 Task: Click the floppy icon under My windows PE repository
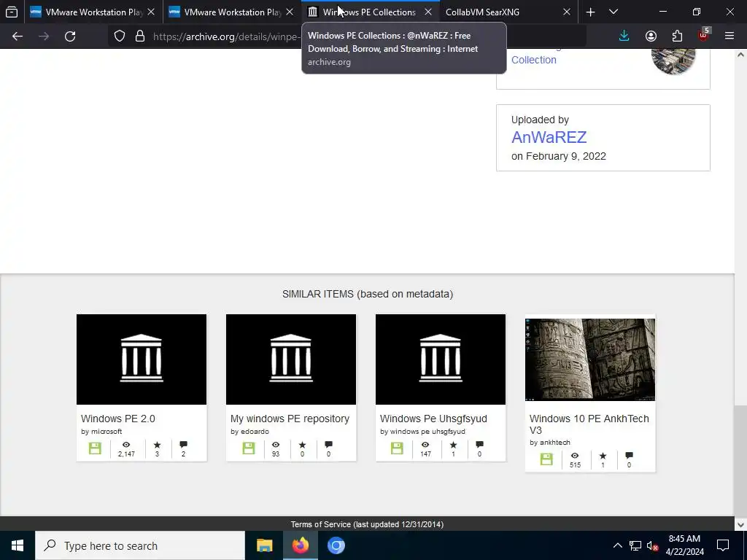(x=249, y=448)
